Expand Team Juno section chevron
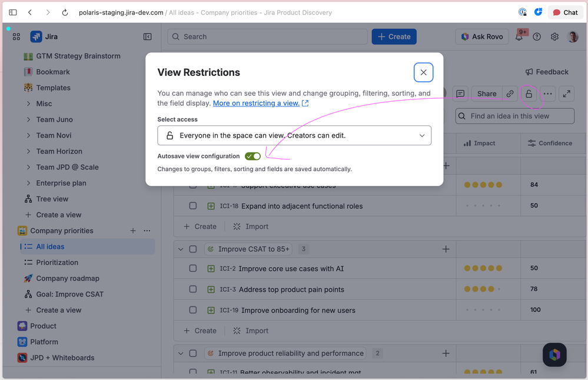The image size is (588, 380). pos(28,119)
